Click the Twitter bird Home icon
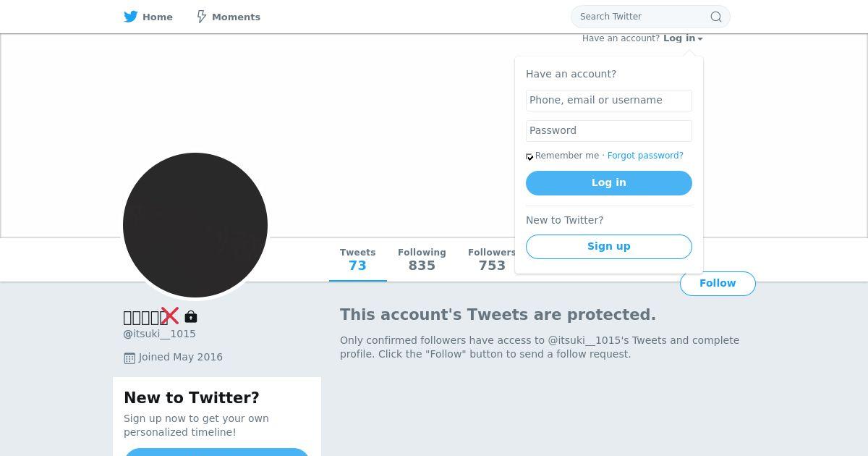This screenshot has width=868, height=456. click(130, 17)
